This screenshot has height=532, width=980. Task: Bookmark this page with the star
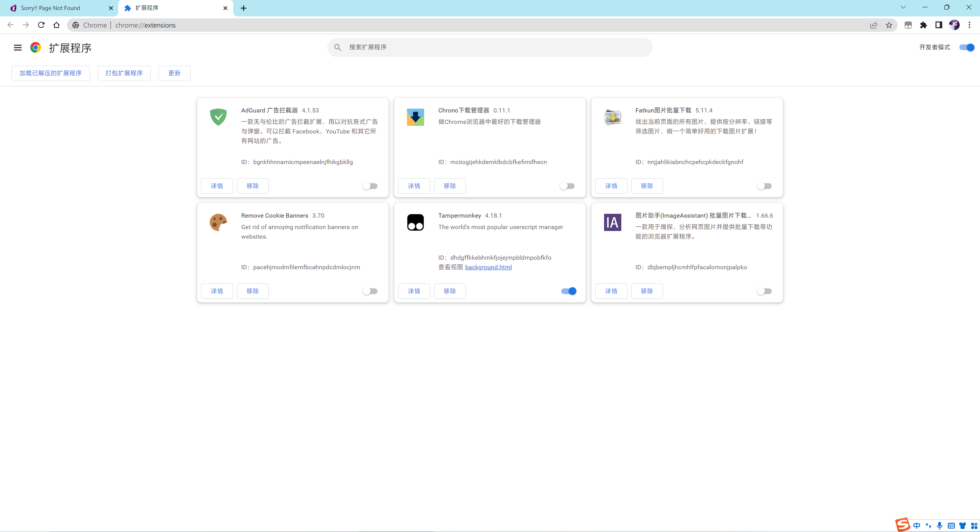[x=889, y=25]
